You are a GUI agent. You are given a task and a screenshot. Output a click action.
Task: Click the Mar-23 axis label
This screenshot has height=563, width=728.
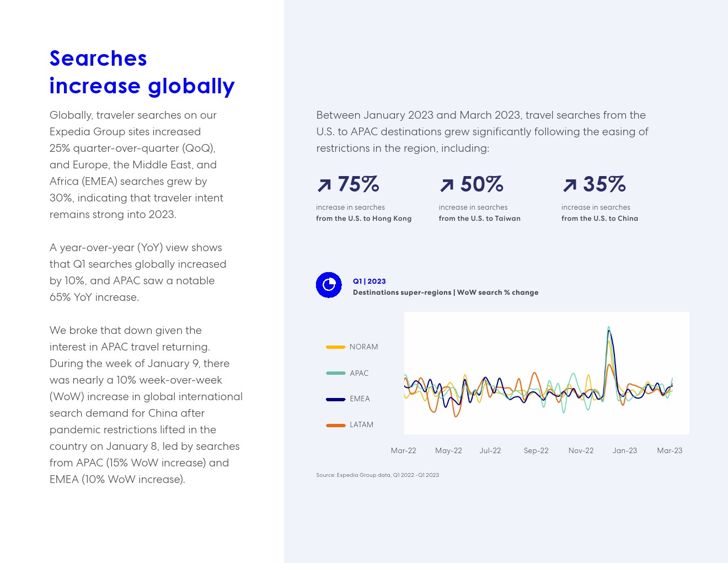[x=670, y=451]
